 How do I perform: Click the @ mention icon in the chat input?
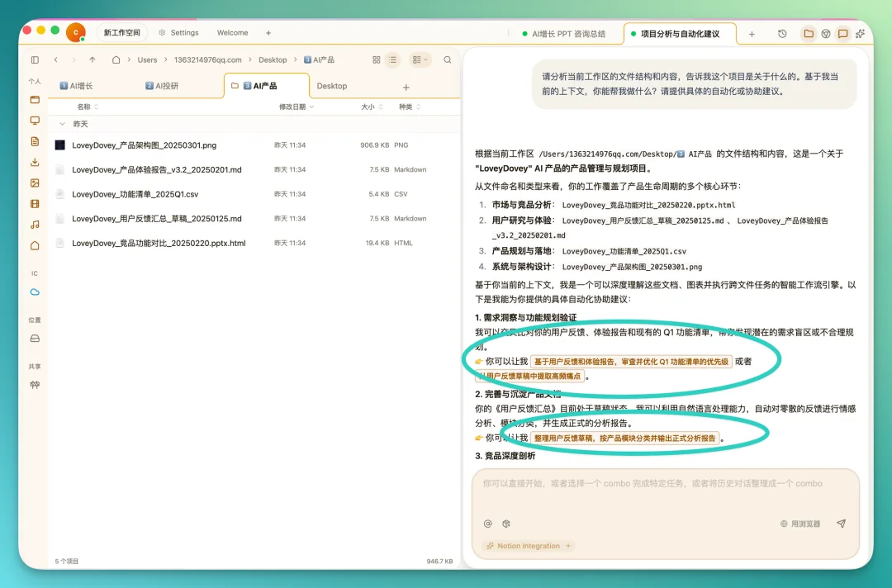(x=488, y=524)
